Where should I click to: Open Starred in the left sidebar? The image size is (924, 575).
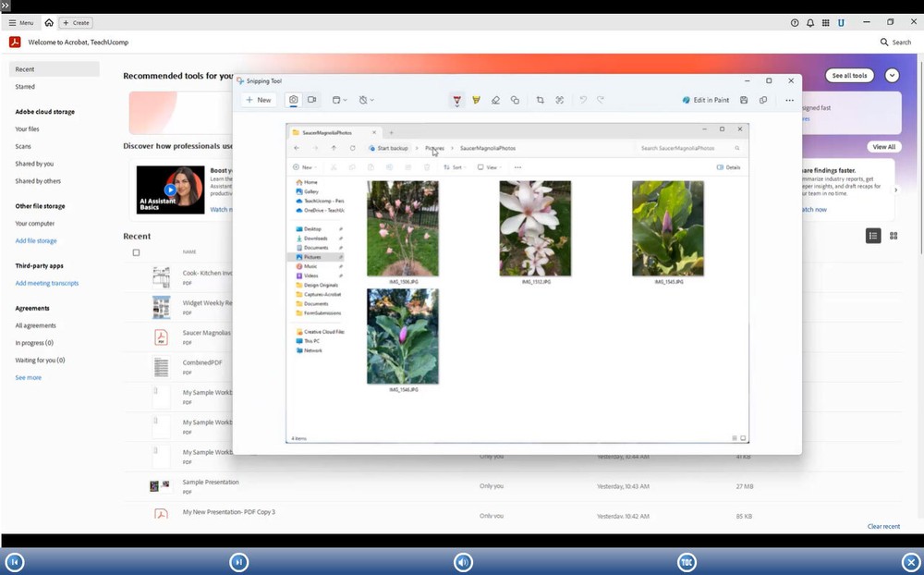[25, 87]
